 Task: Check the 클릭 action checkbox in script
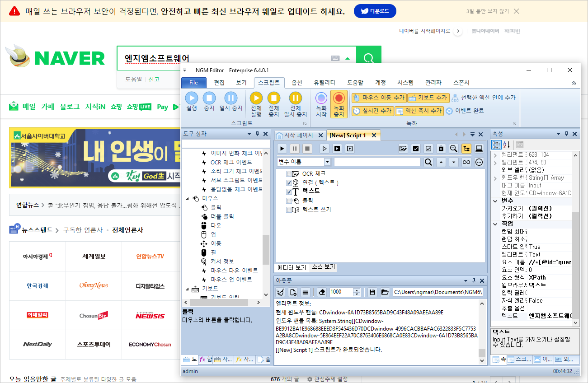289,201
